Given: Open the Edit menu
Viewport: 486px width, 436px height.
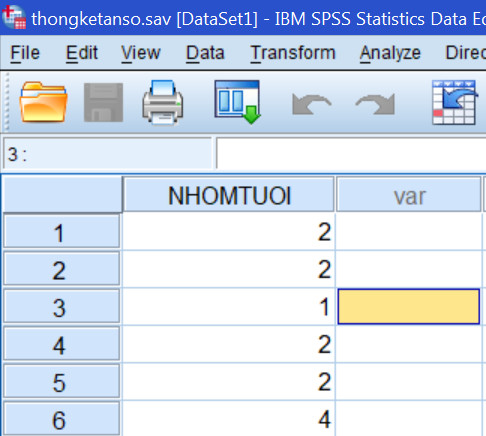Looking at the screenshot, I should 82,53.
